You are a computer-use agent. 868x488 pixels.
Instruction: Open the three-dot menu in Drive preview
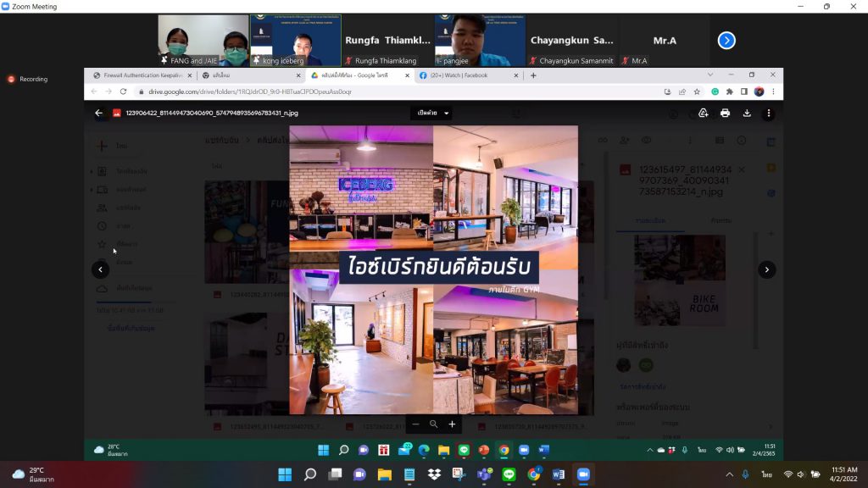(768, 113)
